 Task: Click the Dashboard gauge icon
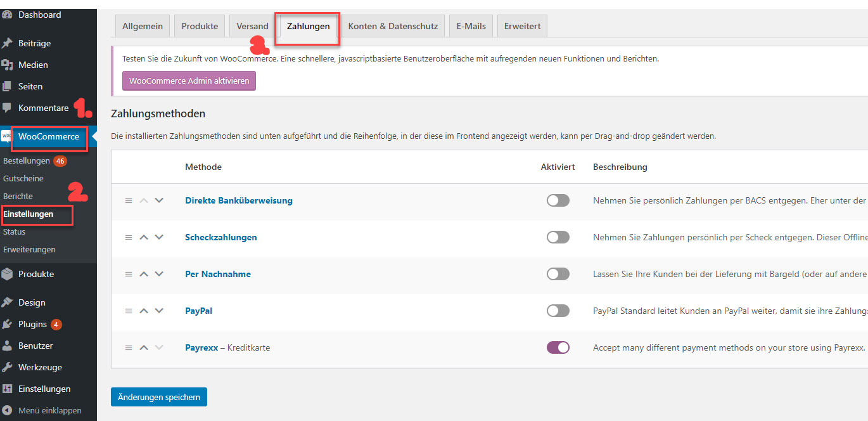[7, 15]
